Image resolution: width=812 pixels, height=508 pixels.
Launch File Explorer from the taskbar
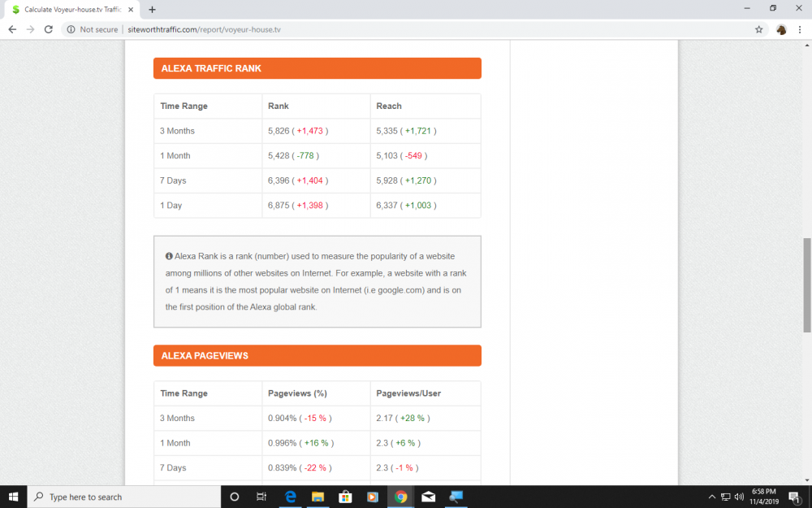[317, 497]
